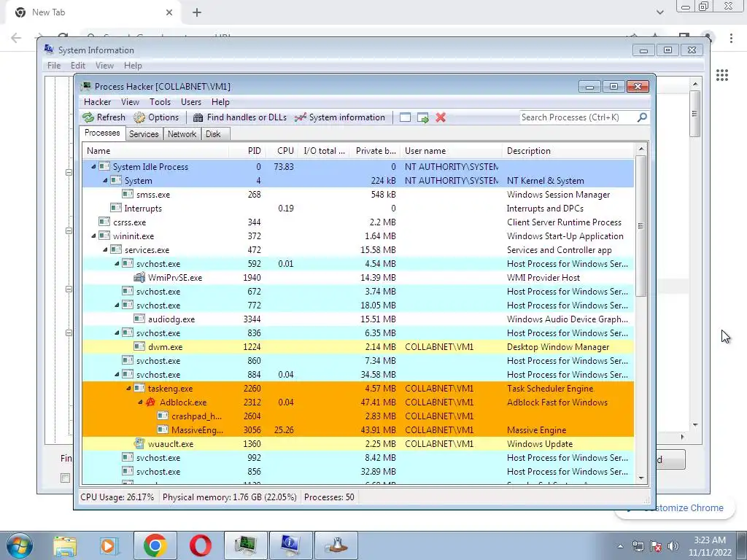Sort by the CPU column header

click(282, 151)
